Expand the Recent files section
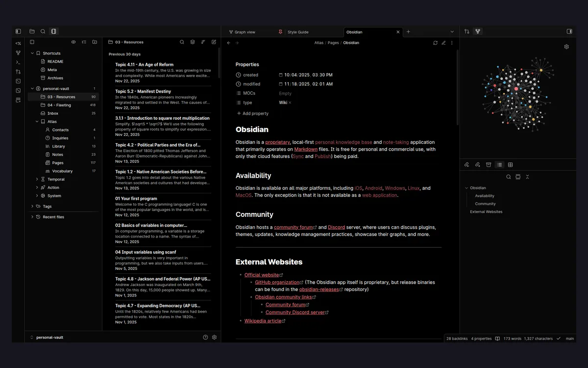 coord(32,217)
